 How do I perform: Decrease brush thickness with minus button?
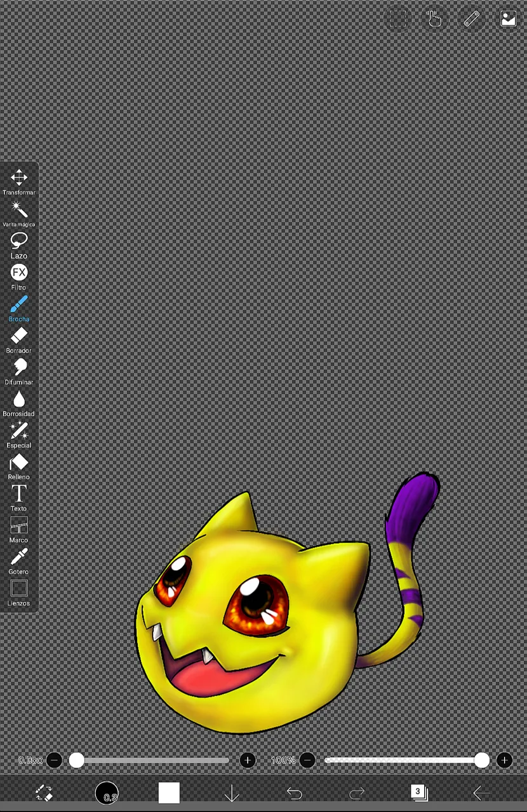click(55, 760)
